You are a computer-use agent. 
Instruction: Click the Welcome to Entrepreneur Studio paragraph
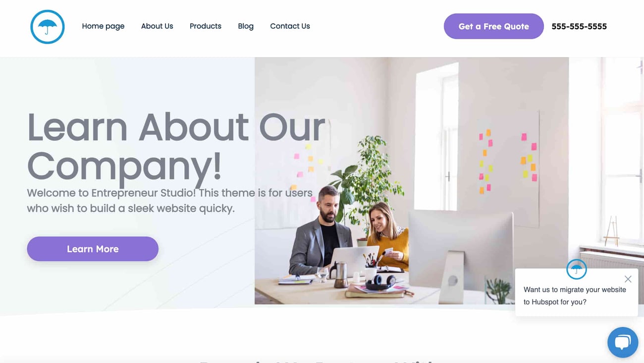[x=170, y=200]
